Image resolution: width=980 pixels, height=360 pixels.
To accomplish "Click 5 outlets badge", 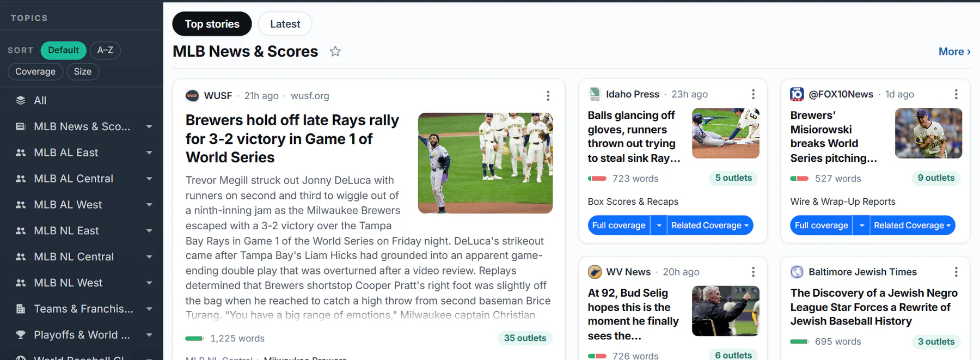I will [x=733, y=178].
